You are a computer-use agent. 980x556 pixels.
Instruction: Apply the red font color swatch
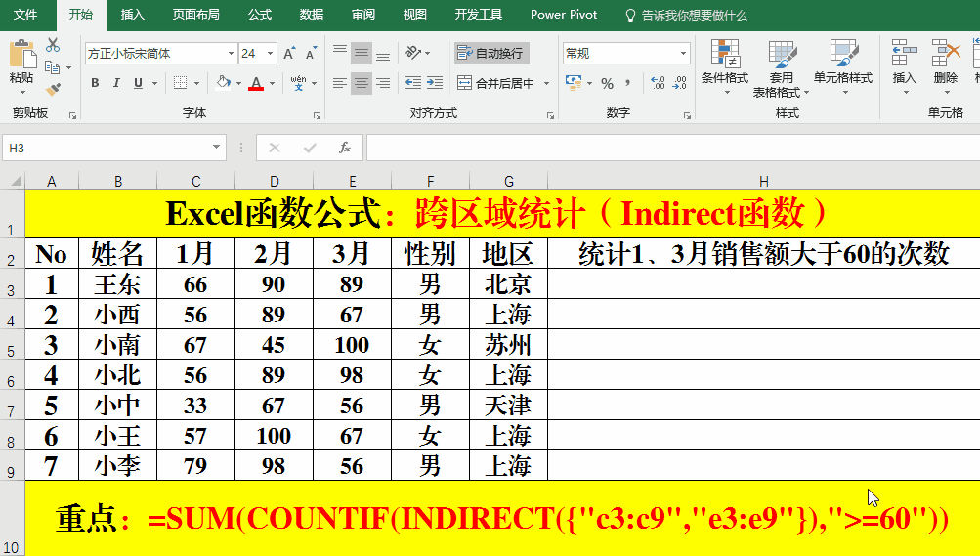[255, 84]
